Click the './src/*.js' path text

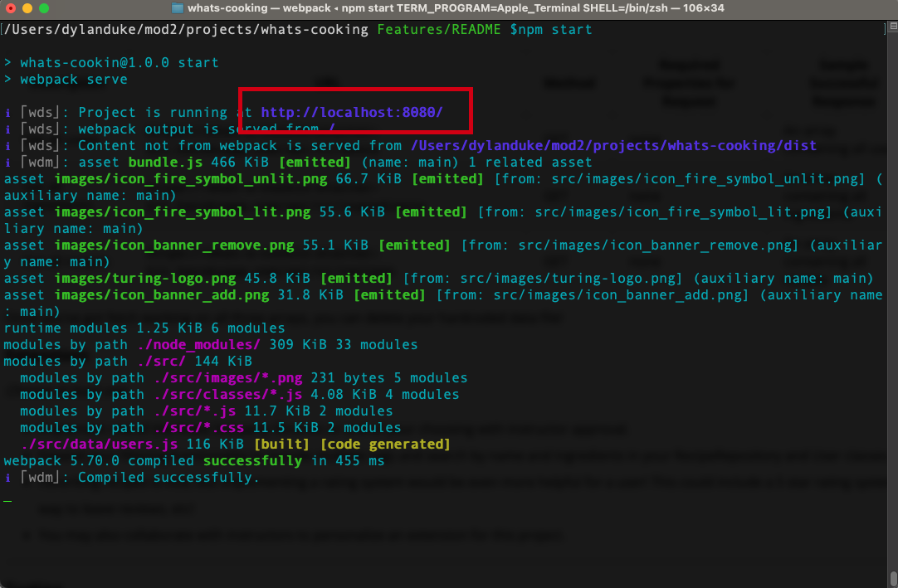(195, 411)
